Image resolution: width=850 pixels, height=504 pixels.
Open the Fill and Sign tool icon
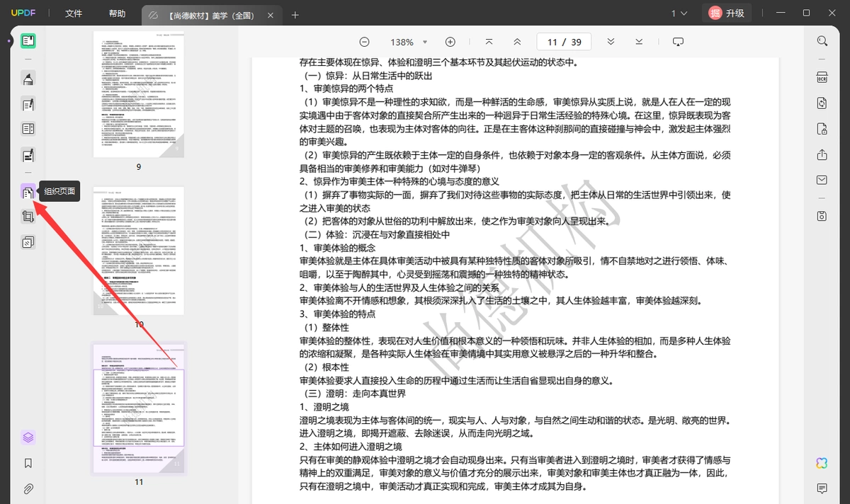tap(28, 155)
